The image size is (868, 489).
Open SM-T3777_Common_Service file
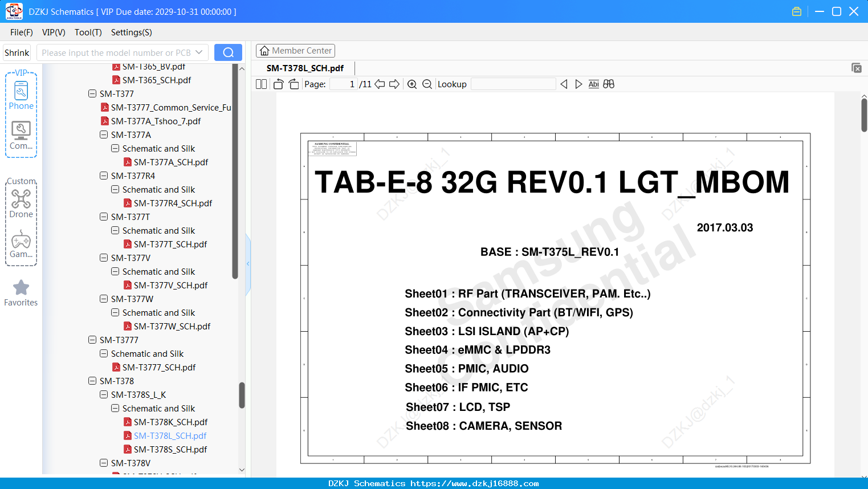[x=171, y=107]
